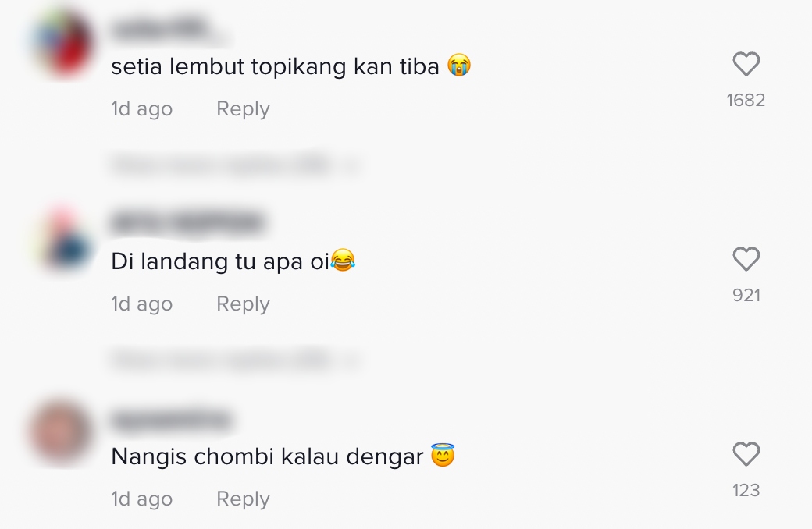Click the 123 like count

pos(746,490)
